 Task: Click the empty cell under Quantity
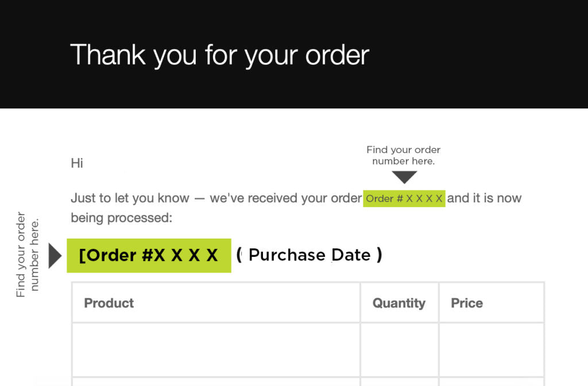coord(399,349)
